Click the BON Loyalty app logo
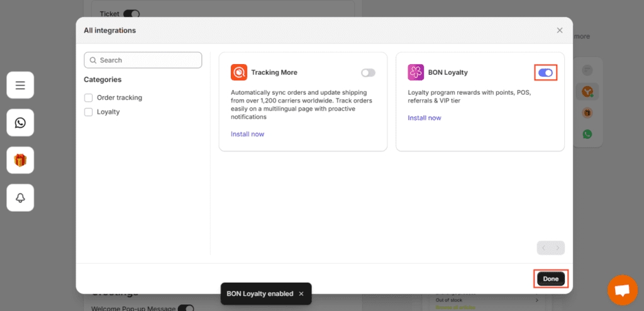 click(416, 72)
